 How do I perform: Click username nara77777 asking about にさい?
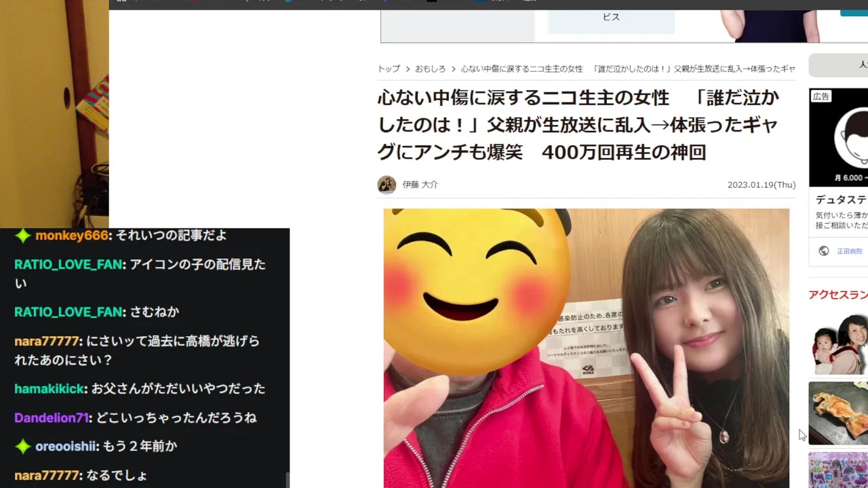click(x=48, y=341)
